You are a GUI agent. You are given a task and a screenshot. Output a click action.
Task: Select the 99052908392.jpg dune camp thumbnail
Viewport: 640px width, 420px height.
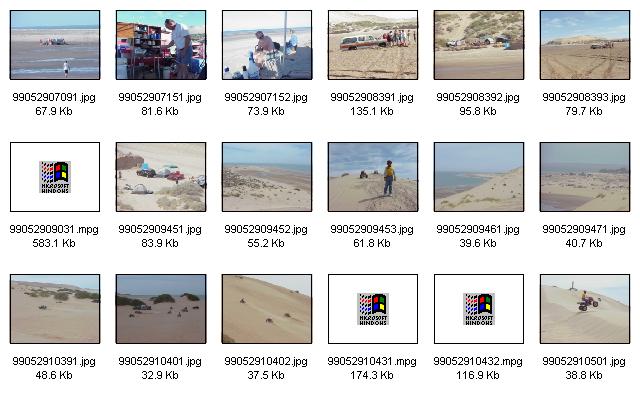point(479,45)
